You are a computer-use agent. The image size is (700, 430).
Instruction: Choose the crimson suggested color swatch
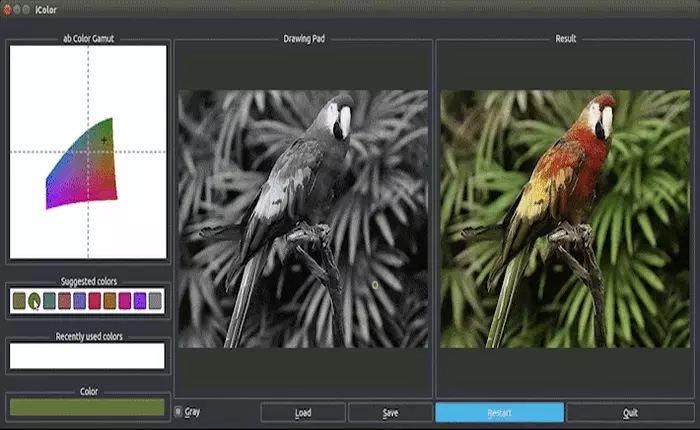tap(94, 300)
